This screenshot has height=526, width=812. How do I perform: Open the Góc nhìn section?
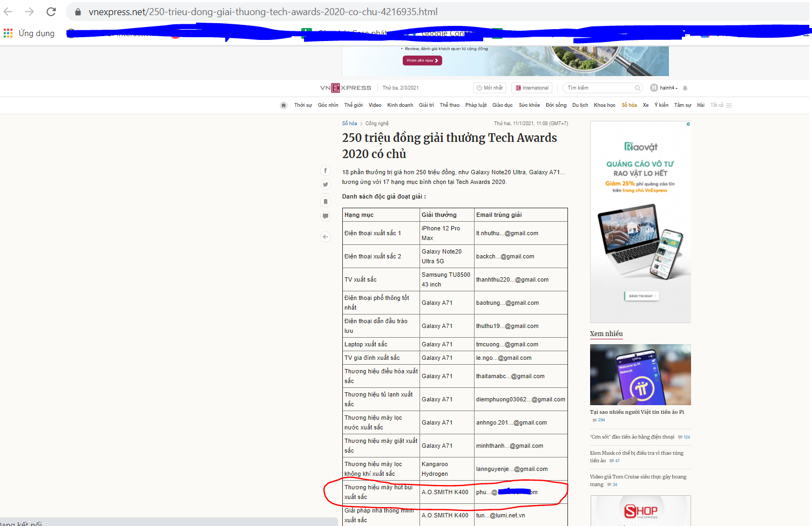click(328, 105)
